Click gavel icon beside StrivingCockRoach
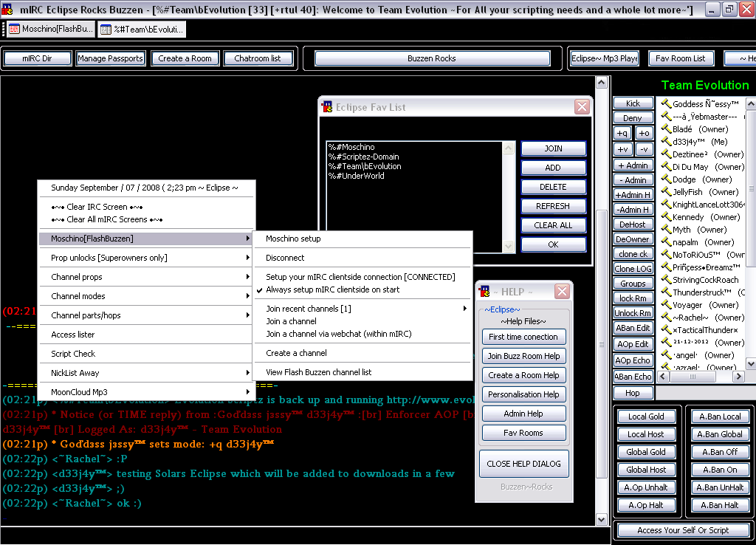Image resolution: width=756 pixels, height=545 pixels. [x=666, y=279]
